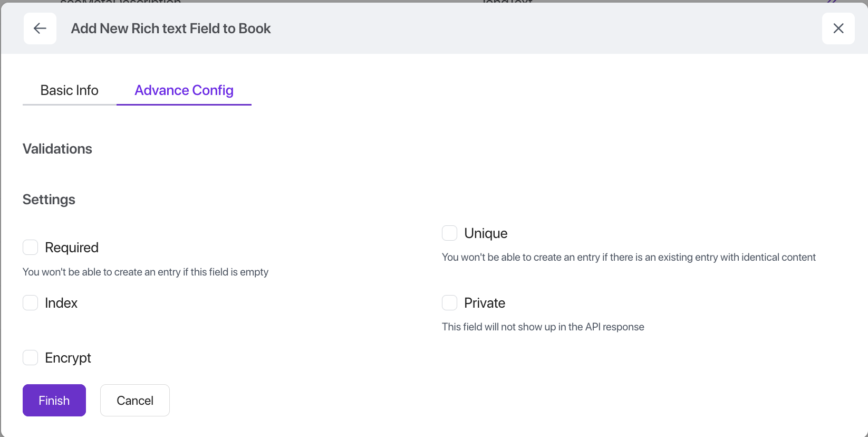The image size is (868, 437).
Task: Click the Validations section heading
Action: click(x=57, y=149)
